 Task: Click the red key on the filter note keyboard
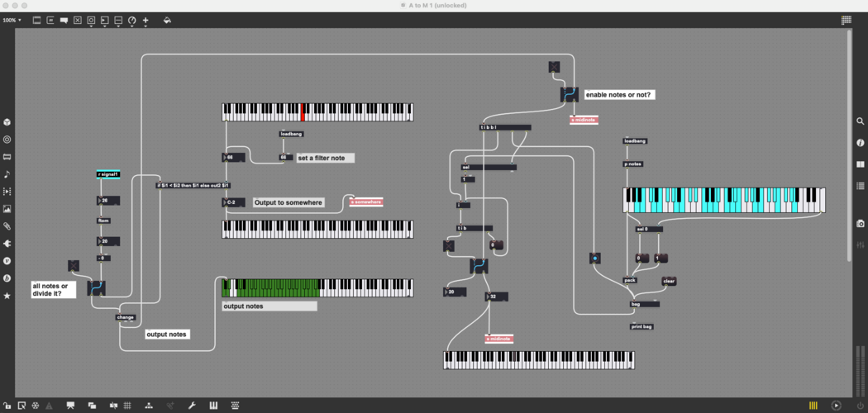303,112
